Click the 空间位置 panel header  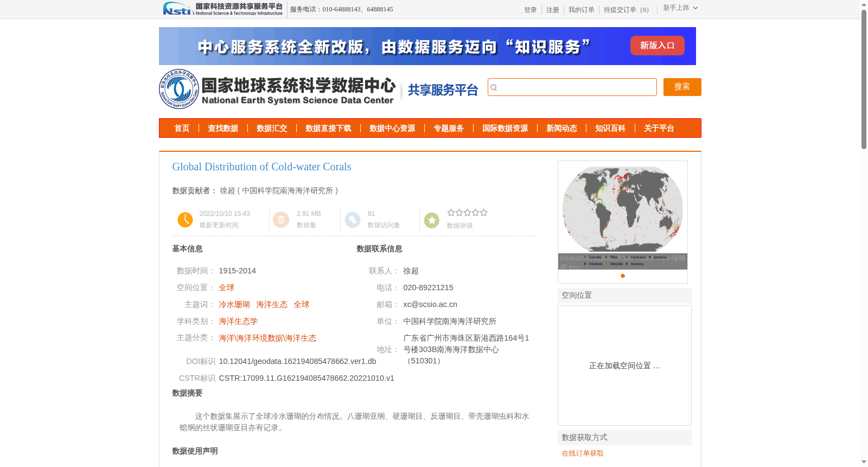[625, 296]
